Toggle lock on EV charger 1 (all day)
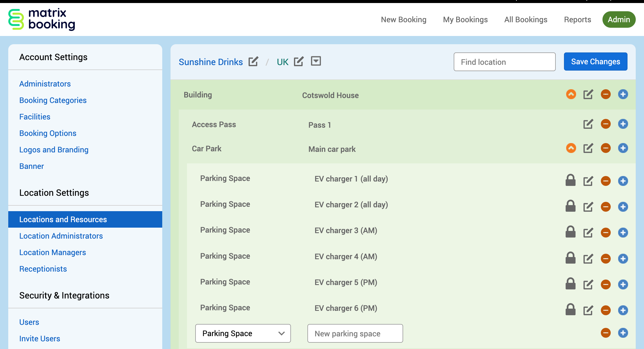 pos(570,180)
